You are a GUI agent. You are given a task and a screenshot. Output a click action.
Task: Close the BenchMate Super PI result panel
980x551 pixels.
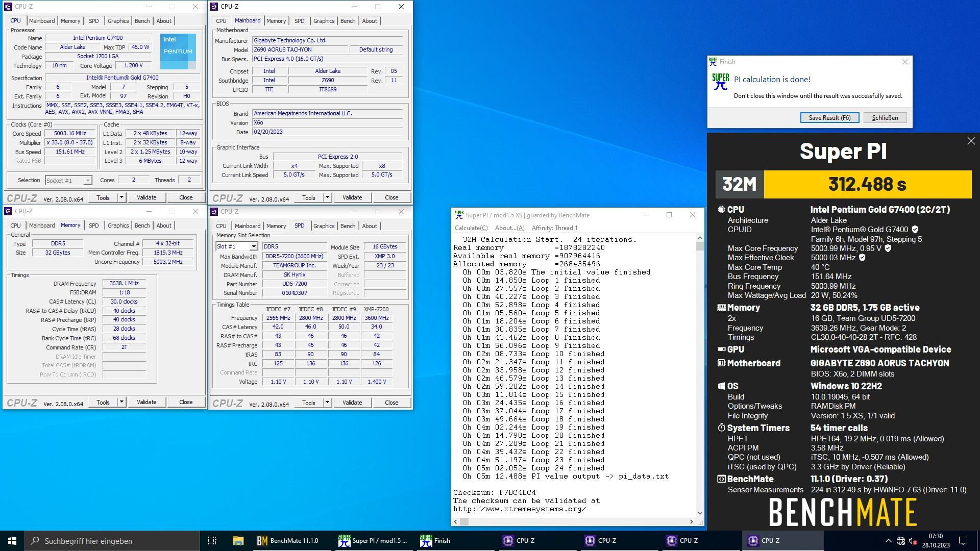[x=971, y=141]
